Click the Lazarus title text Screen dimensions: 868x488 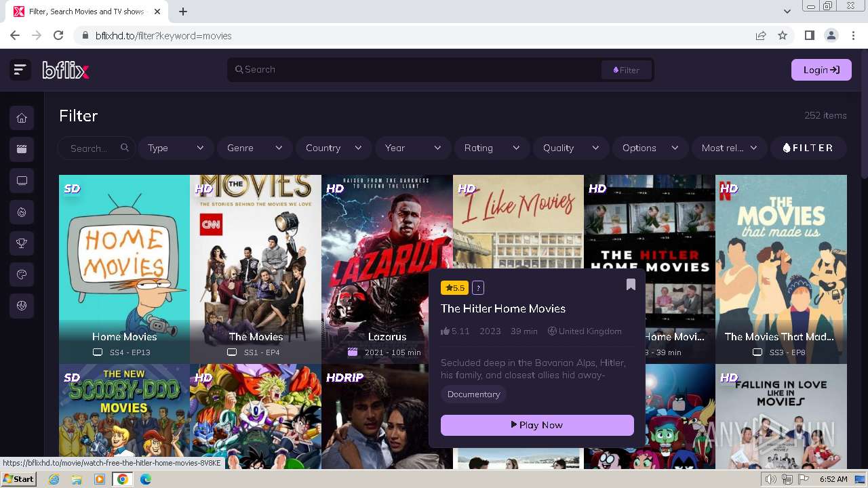[387, 336]
